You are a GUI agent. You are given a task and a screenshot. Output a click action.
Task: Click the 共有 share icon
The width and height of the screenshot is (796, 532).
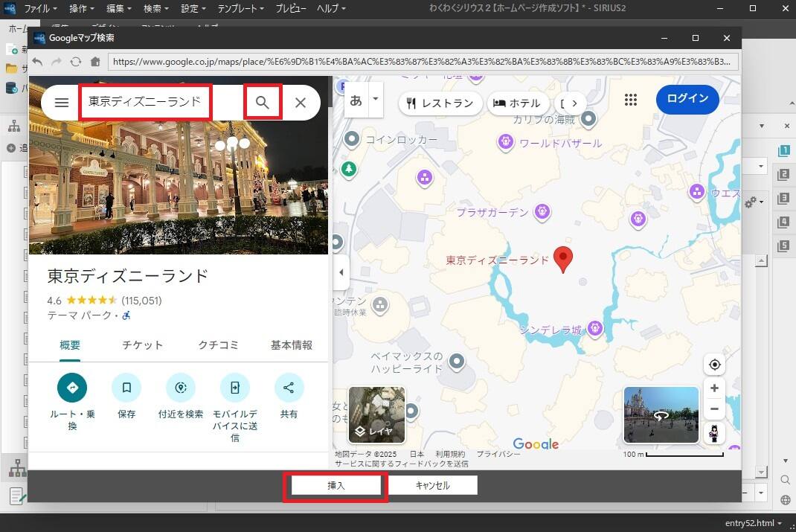point(289,388)
